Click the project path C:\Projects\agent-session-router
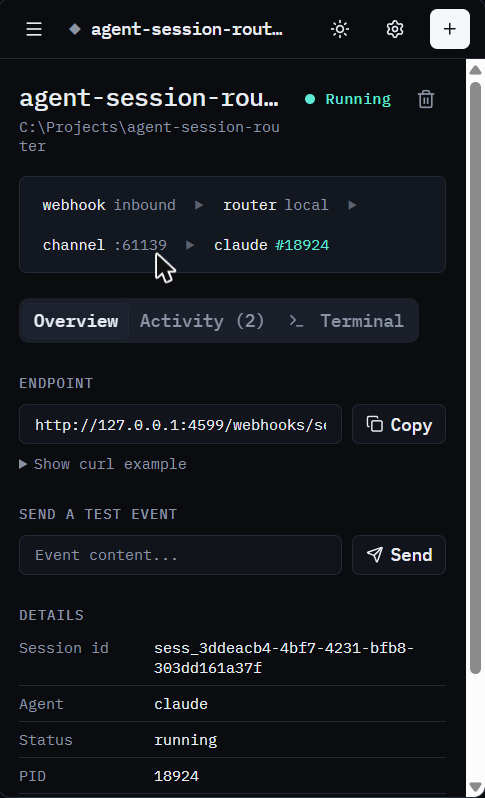Image resolution: width=485 pixels, height=798 pixels. [x=149, y=136]
